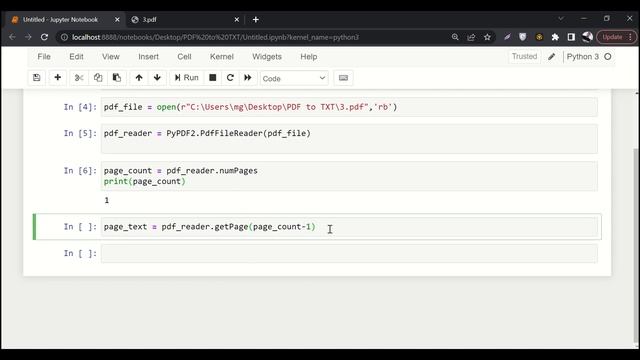Click the Python 3 kernel idle circle
The width and height of the screenshot is (640, 360).
tap(608, 57)
